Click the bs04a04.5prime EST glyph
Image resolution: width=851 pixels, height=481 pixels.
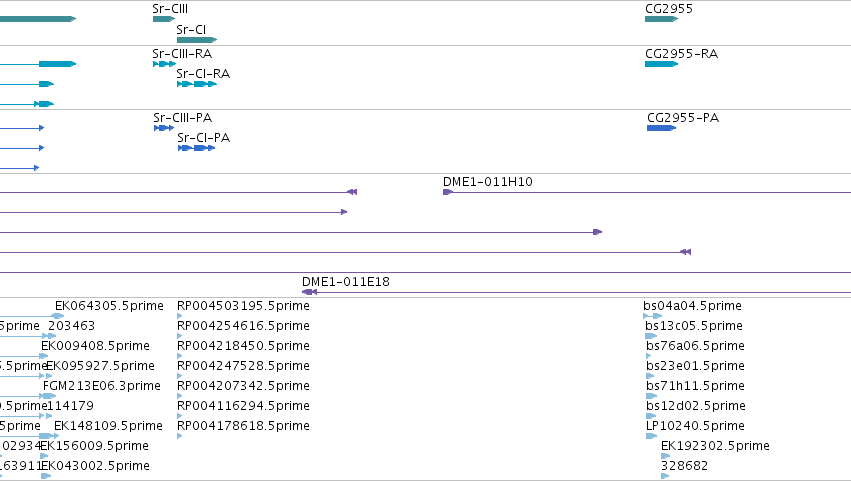click(x=653, y=316)
